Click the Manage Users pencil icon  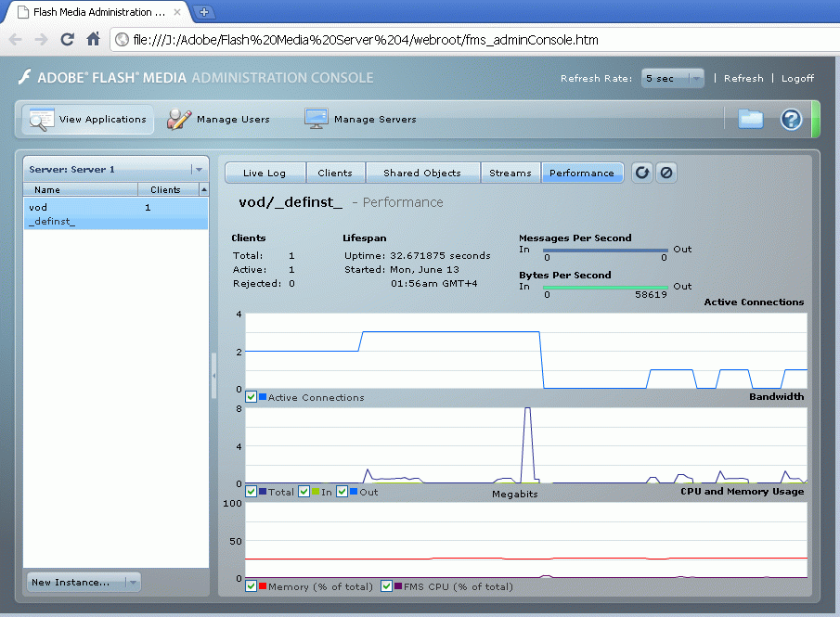point(179,119)
